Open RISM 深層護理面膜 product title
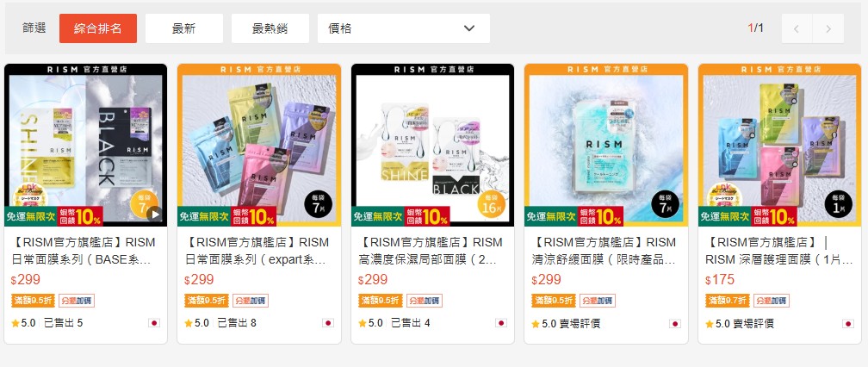The width and height of the screenshot is (868, 367). pos(778,251)
